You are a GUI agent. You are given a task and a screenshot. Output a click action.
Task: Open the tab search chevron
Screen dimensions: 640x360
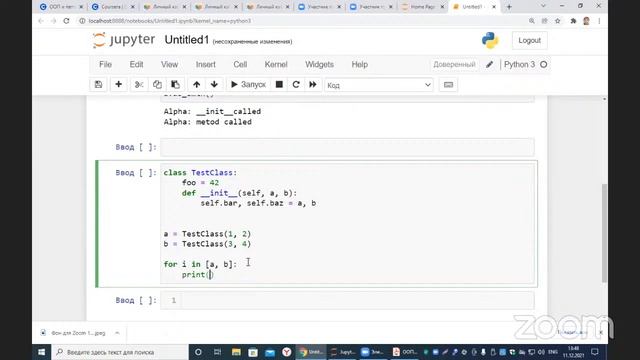(x=543, y=6)
